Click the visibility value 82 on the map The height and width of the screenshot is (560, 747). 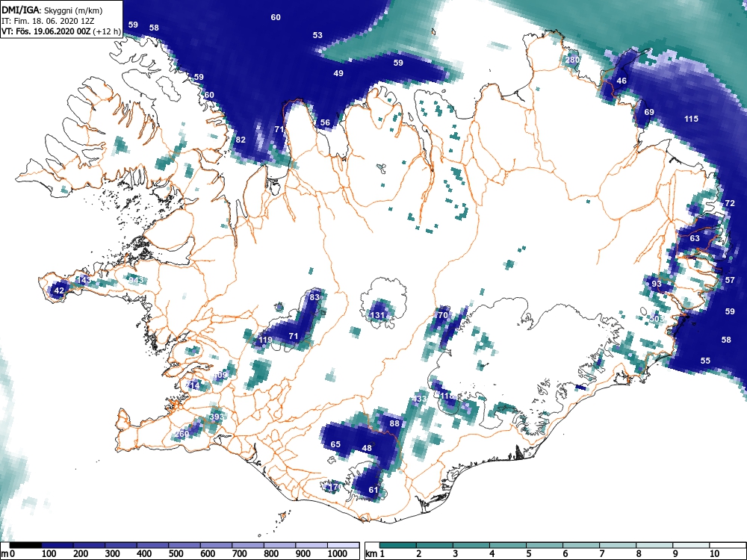coord(241,140)
